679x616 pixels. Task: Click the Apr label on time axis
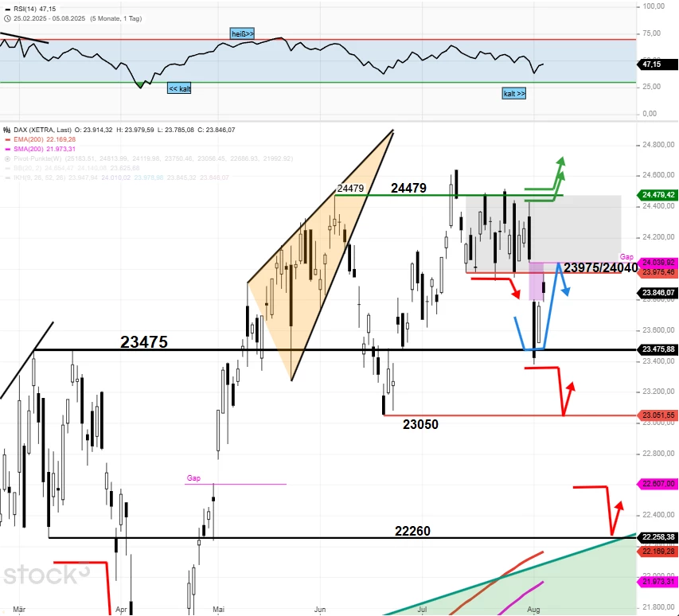pos(121,610)
